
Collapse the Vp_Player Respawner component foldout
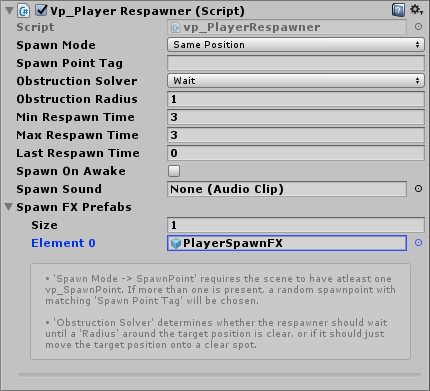point(10,11)
